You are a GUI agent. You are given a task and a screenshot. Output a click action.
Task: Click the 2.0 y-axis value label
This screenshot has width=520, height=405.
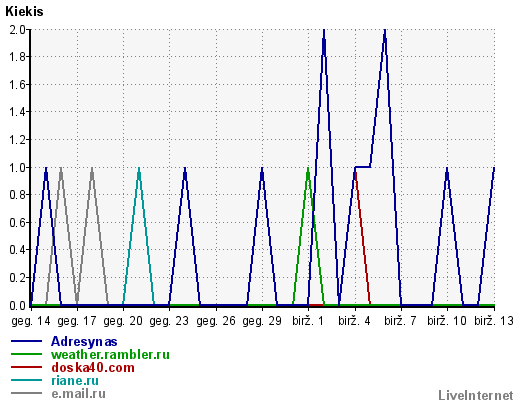17,30
